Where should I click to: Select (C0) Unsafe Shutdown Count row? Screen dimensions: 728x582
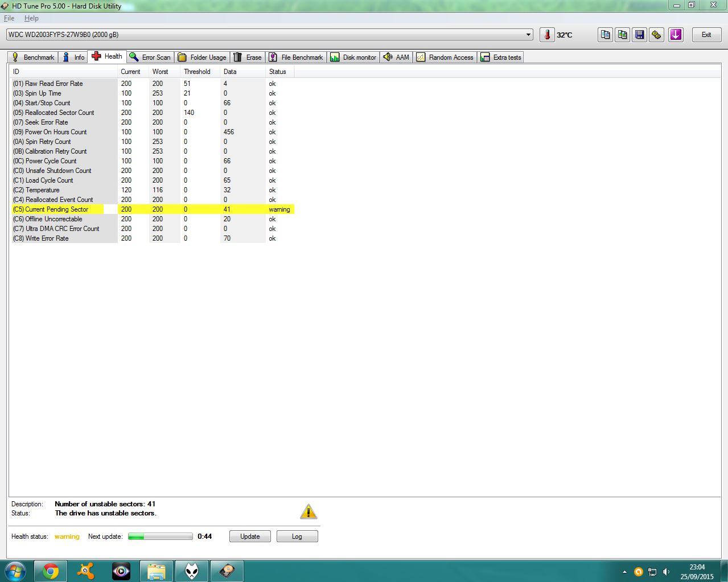[152, 171]
